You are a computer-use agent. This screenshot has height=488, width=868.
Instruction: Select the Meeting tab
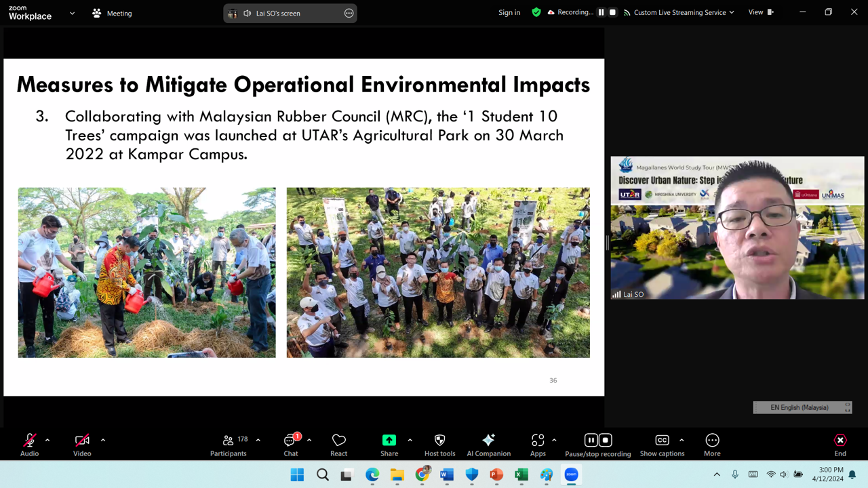pyautogui.click(x=112, y=13)
